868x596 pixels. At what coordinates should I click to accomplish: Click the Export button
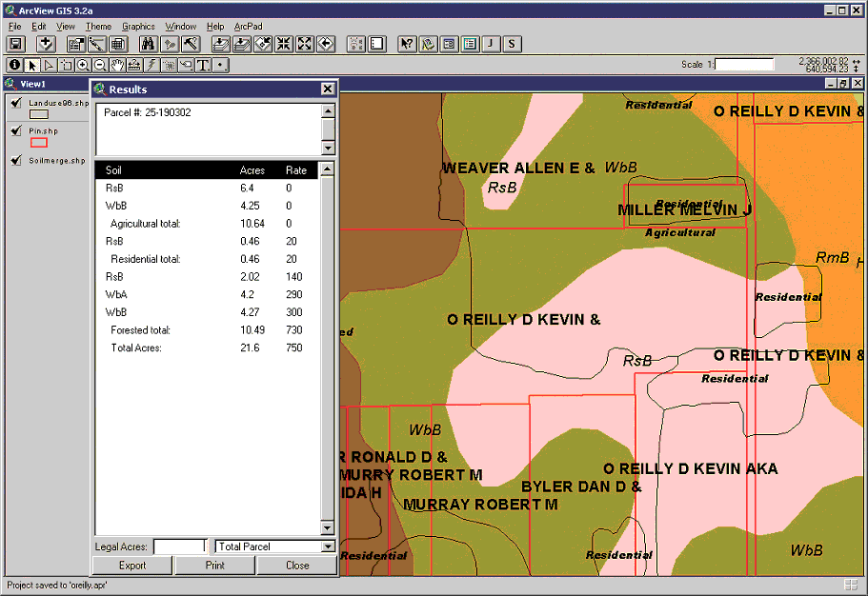click(132, 566)
